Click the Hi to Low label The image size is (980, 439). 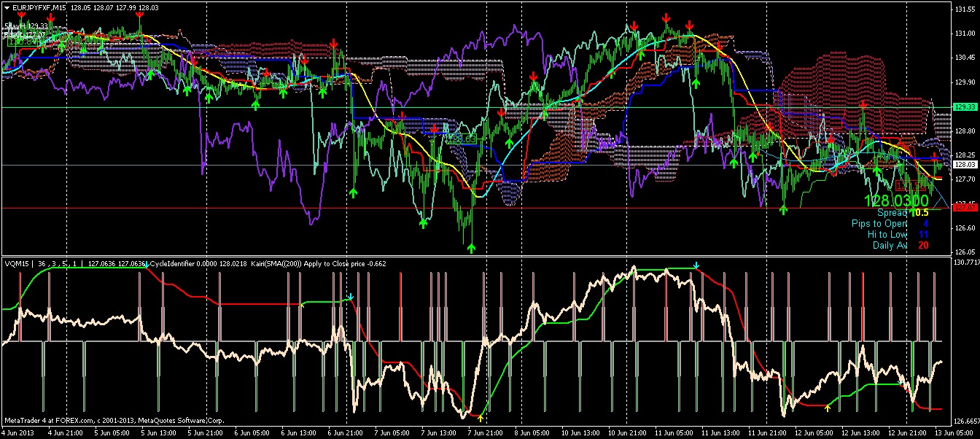pos(887,234)
